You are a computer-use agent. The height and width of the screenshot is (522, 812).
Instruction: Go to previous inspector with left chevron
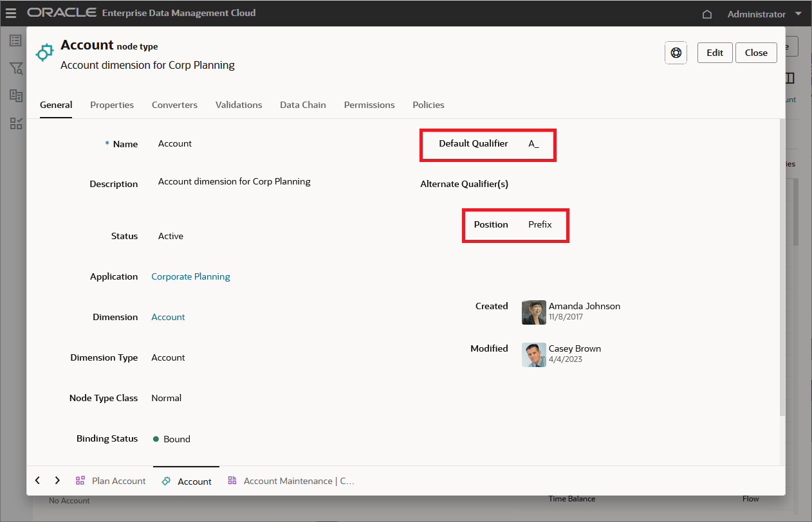37,480
